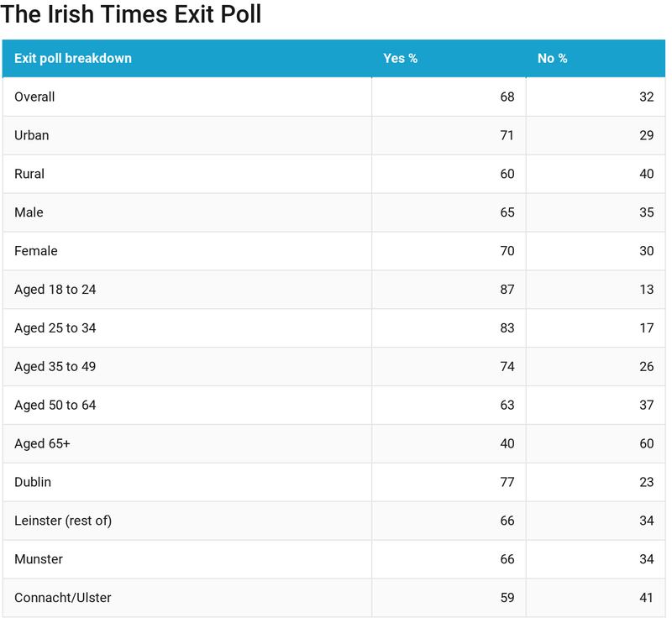Image resolution: width=672 pixels, height=644 pixels.
Task: Click the 'Exit poll breakdown' column header
Action: click(73, 59)
